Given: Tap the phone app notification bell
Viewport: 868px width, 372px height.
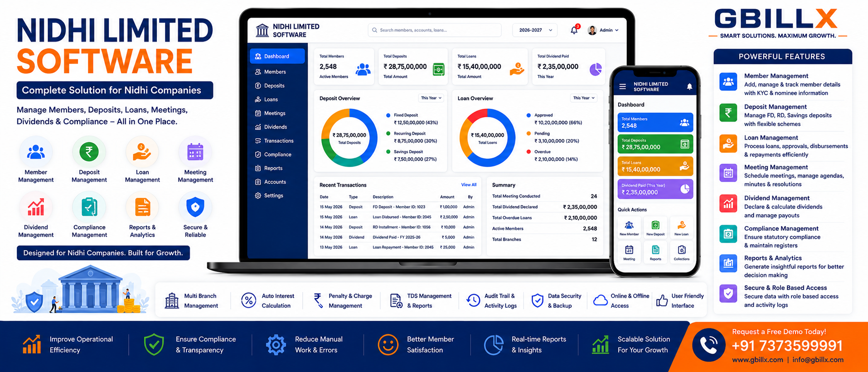Looking at the screenshot, I should [x=689, y=86].
